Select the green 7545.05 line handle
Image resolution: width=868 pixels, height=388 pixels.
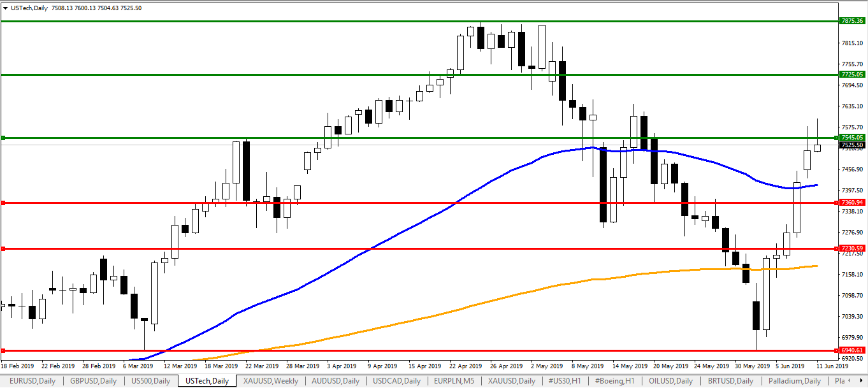click(3, 138)
